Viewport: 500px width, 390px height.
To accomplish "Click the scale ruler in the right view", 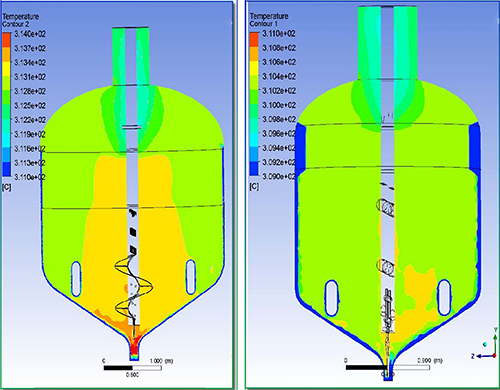I will (x=387, y=368).
